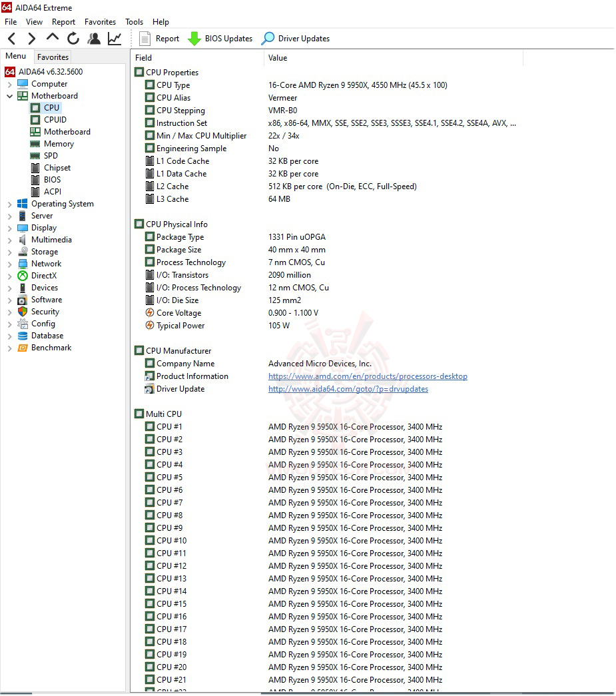Open the user Favorites manager icon

(x=94, y=39)
